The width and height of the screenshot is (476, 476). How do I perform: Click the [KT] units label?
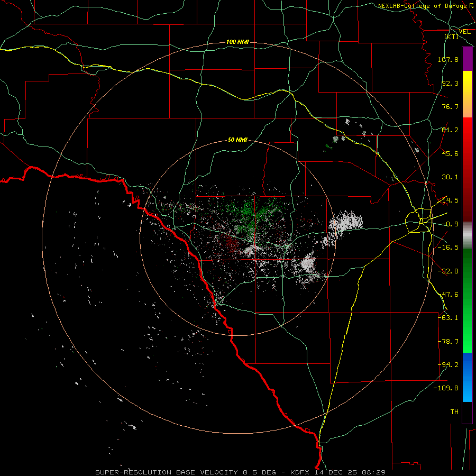click(x=452, y=36)
